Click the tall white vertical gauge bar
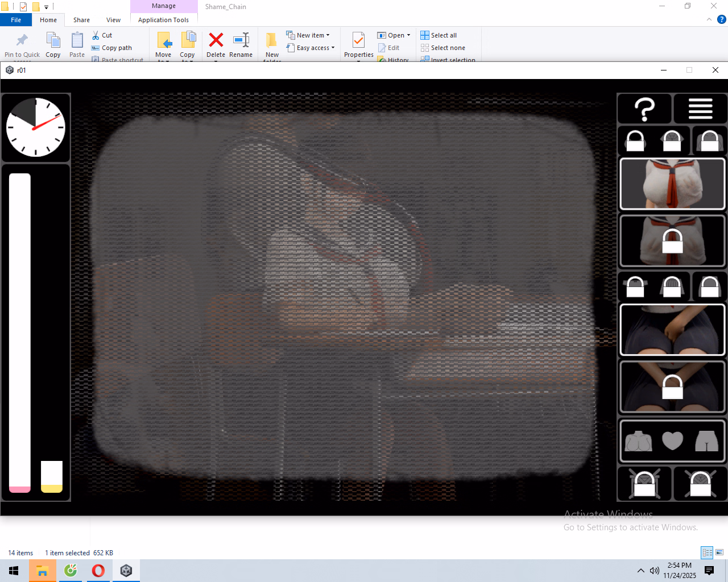This screenshot has width=728, height=582. pos(20,332)
